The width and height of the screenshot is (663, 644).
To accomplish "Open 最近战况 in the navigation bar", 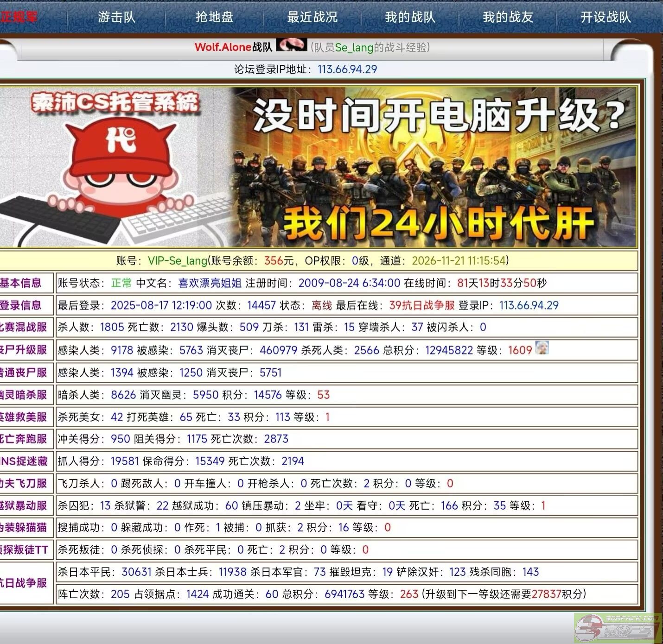I will pyautogui.click(x=312, y=17).
